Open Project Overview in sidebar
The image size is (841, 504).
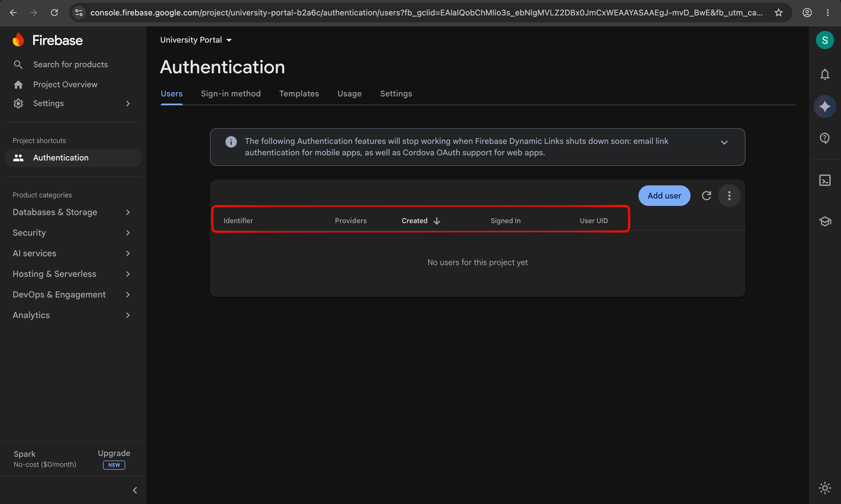pos(65,85)
